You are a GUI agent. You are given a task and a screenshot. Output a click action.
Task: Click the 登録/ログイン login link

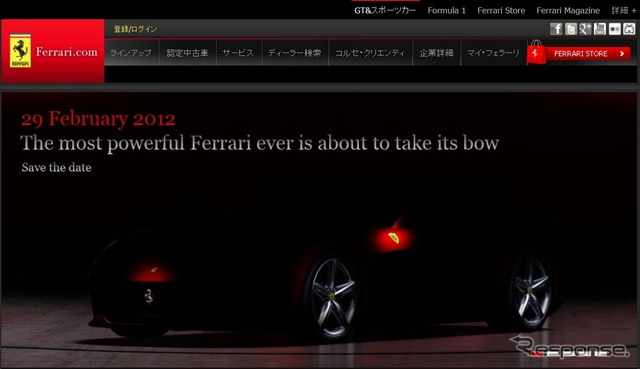coord(135,29)
